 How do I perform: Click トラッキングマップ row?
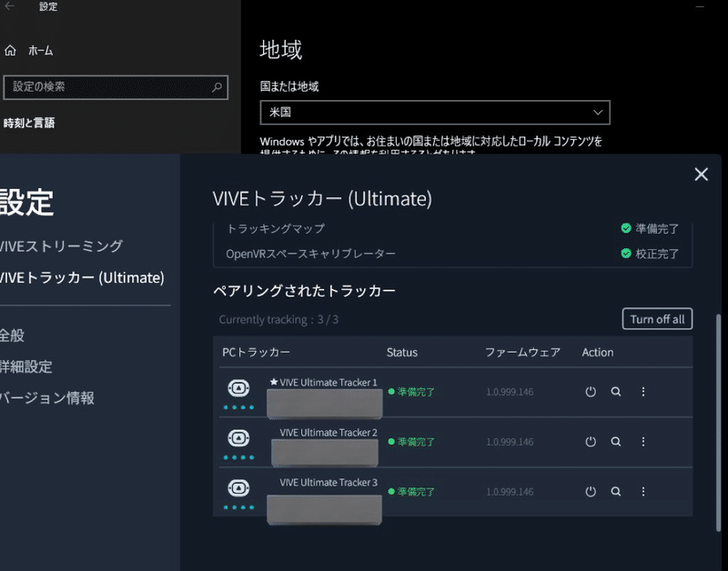pos(452,229)
